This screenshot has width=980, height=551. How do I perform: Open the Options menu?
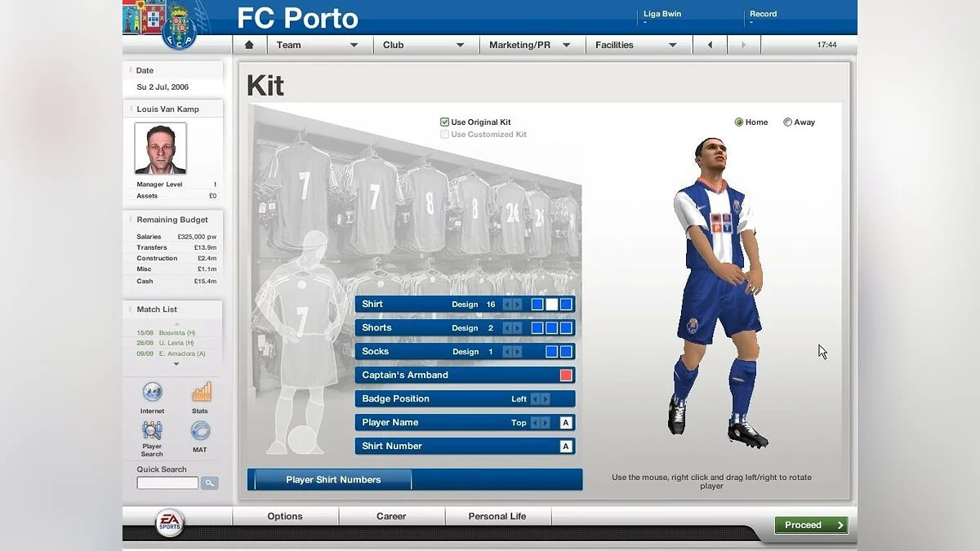point(285,516)
